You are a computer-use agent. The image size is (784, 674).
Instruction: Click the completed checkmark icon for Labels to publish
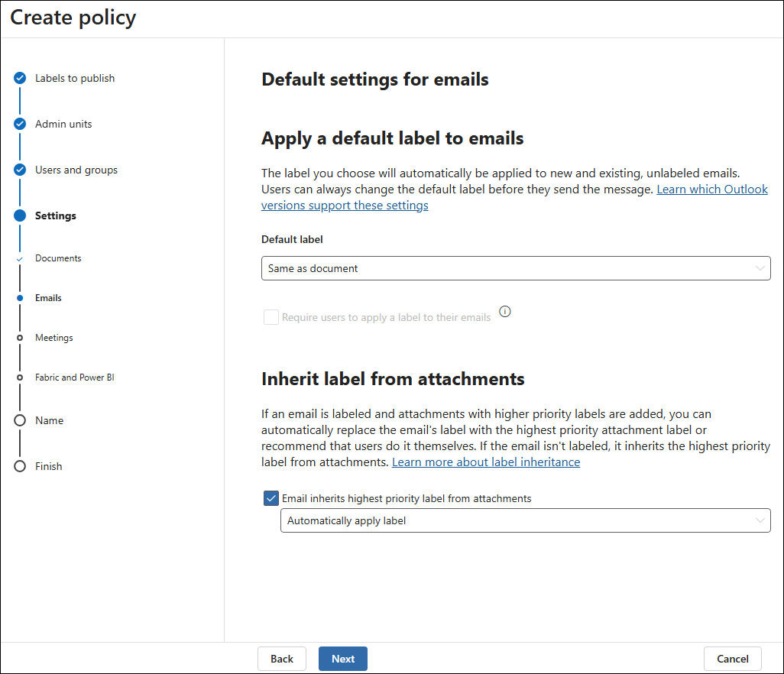20,78
